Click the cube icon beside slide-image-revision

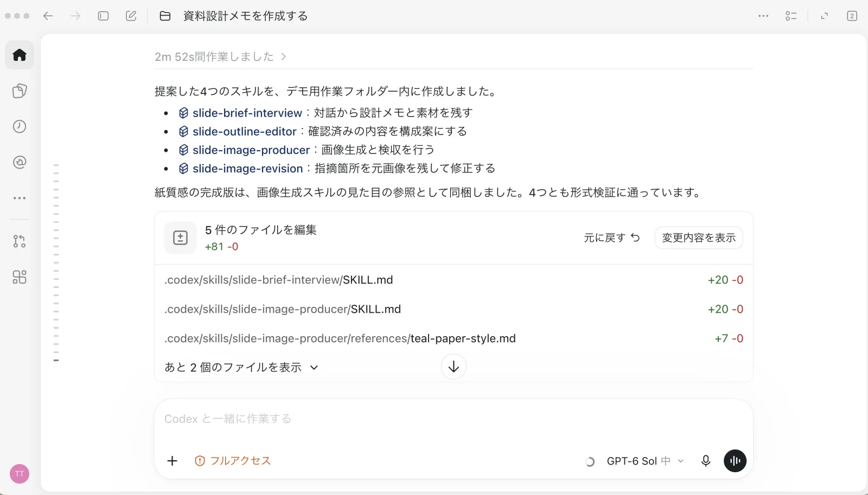pyautogui.click(x=184, y=169)
